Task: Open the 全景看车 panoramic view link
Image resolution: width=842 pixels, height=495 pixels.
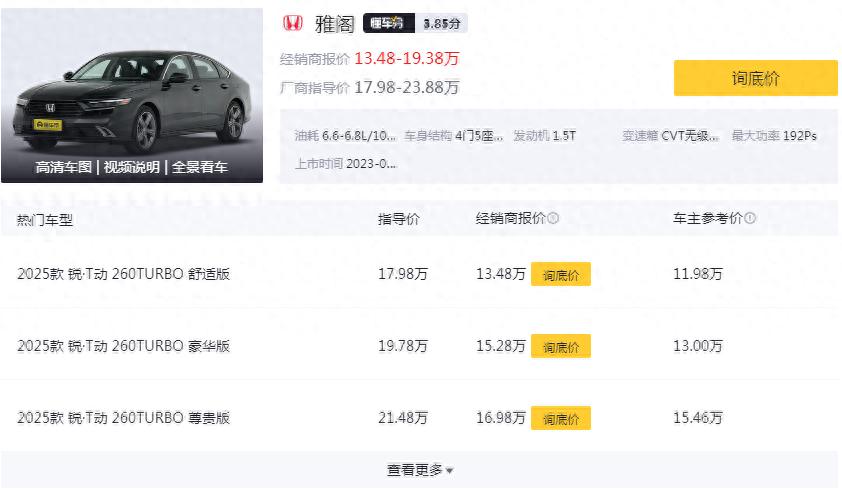Action: [x=199, y=167]
